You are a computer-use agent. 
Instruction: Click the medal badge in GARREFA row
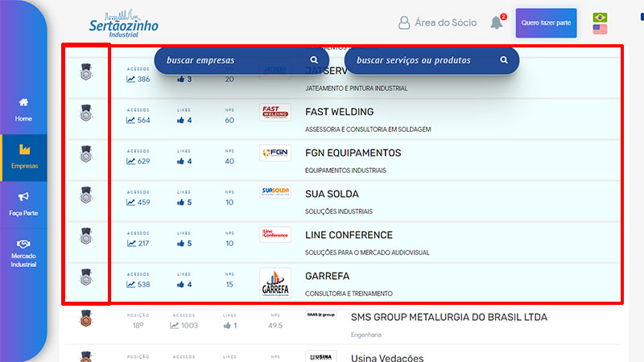tap(86, 277)
